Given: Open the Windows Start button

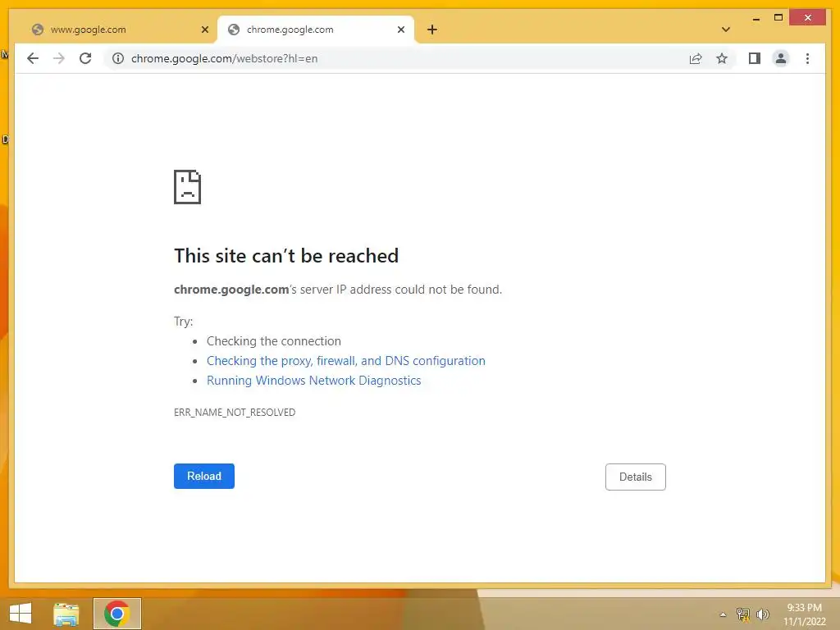Looking at the screenshot, I should tap(21, 614).
